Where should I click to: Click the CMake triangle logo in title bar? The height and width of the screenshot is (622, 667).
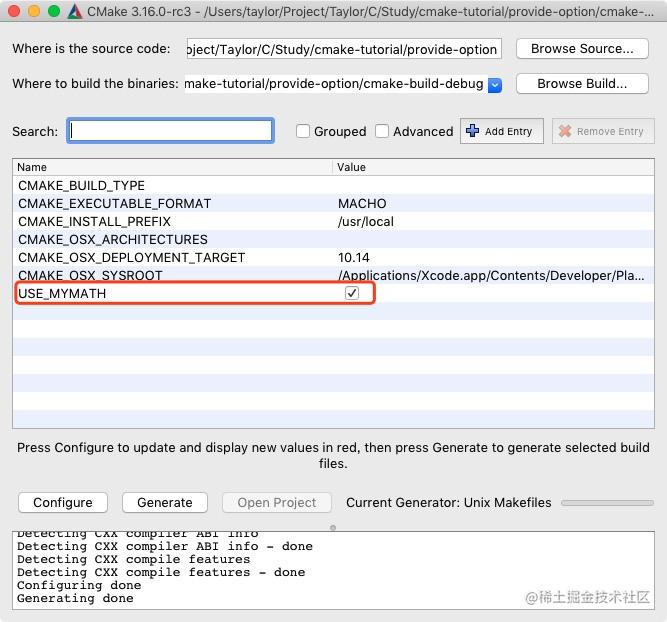coord(75,11)
